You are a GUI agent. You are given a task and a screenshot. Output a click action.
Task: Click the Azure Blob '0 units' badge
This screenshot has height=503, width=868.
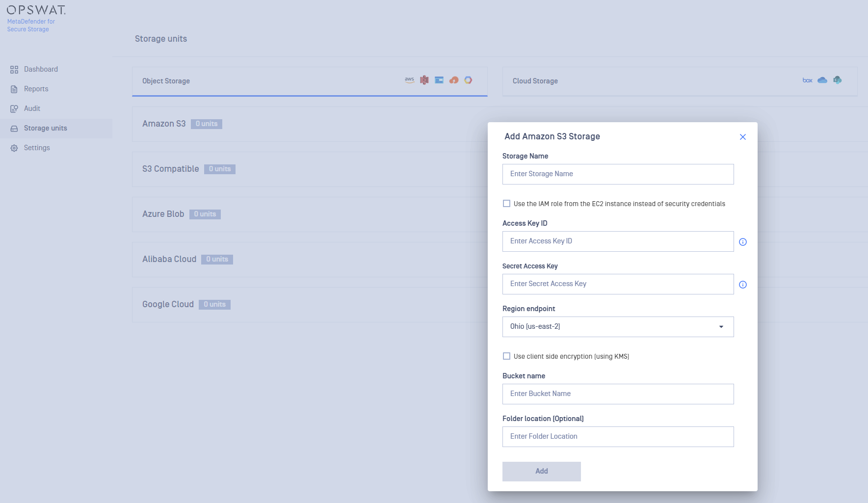click(x=205, y=214)
